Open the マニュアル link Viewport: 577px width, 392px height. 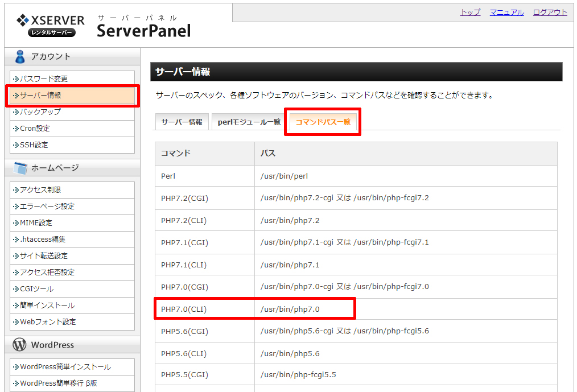[x=506, y=13]
